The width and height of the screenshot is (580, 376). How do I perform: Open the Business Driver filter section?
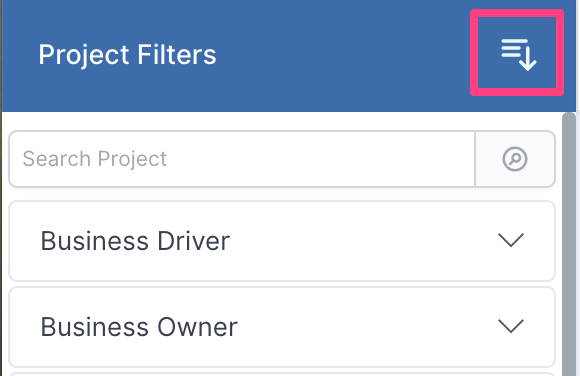tap(282, 241)
